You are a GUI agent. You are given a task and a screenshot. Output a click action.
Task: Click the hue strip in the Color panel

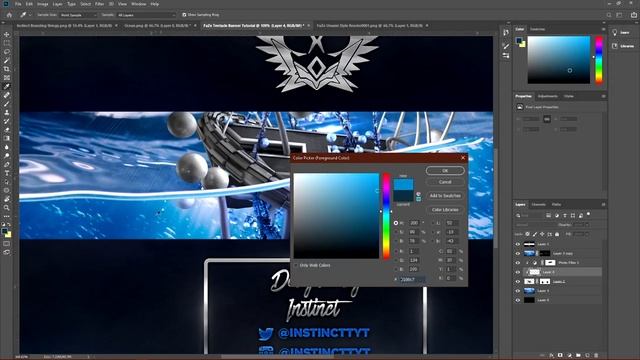(599, 60)
